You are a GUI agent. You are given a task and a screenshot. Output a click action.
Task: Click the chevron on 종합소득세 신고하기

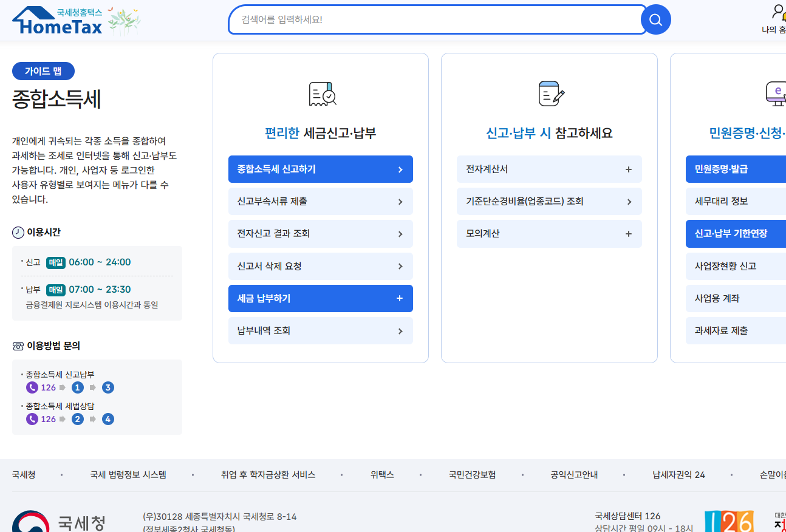pos(400,169)
